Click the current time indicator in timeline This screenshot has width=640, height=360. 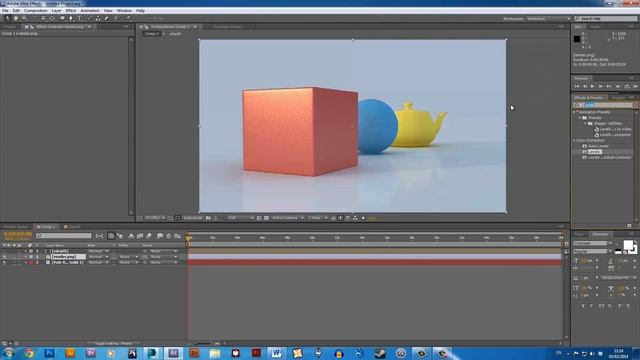tap(189, 238)
